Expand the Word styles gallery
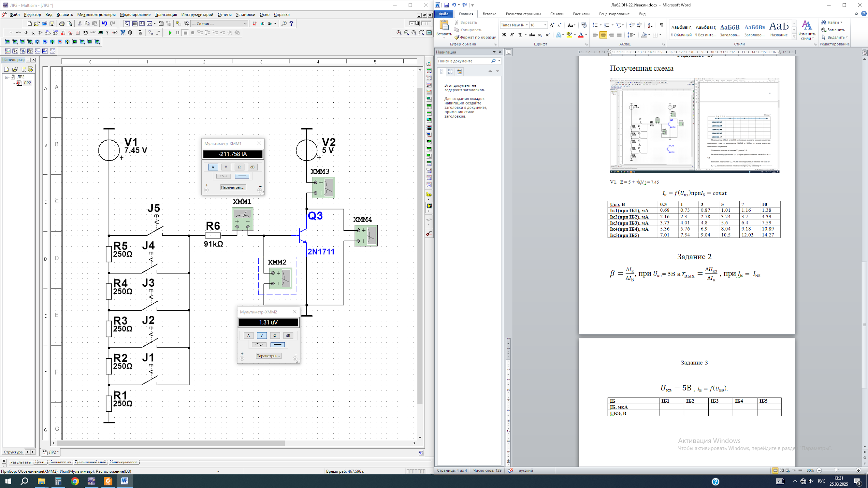 (x=794, y=37)
